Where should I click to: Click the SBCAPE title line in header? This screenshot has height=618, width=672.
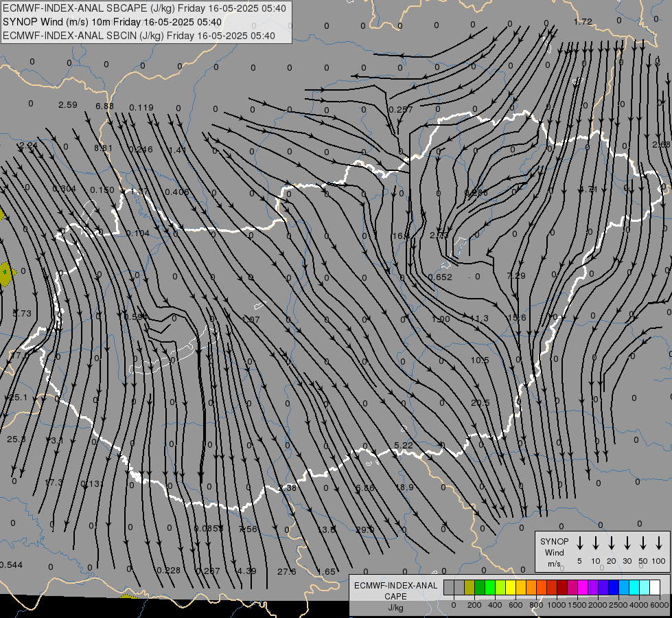pos(144,8)
